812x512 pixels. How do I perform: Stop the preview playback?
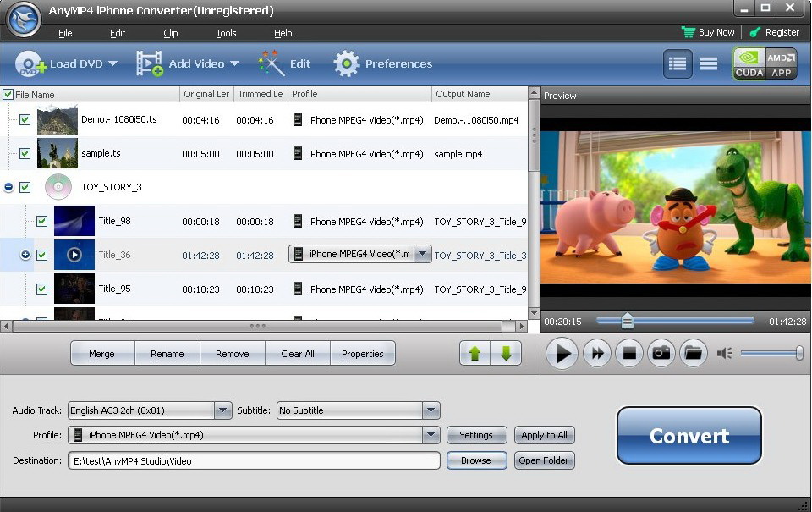click(629, 354)
